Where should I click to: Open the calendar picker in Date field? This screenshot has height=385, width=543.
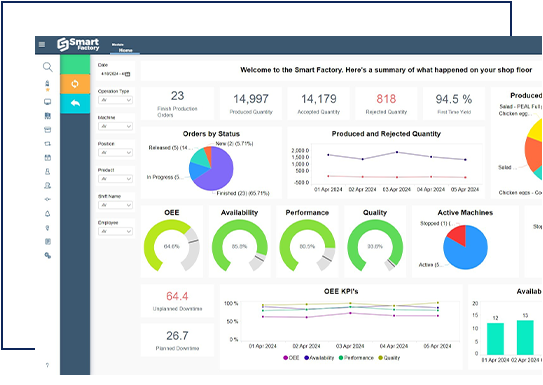click(x=127, y=74)
